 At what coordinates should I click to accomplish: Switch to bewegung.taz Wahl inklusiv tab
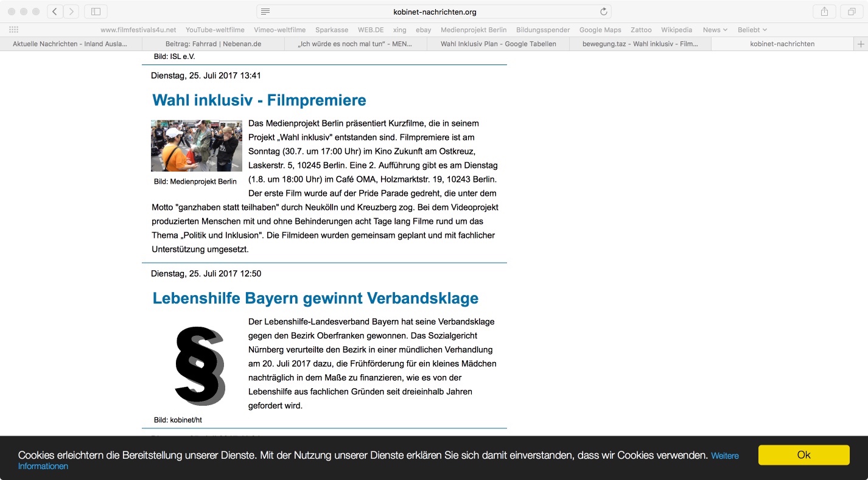click(640, 44)
